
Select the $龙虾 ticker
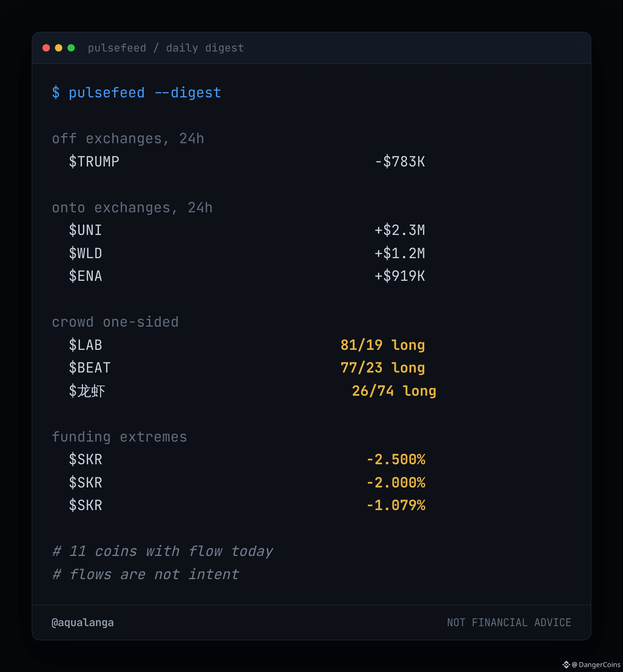point(87,391)
